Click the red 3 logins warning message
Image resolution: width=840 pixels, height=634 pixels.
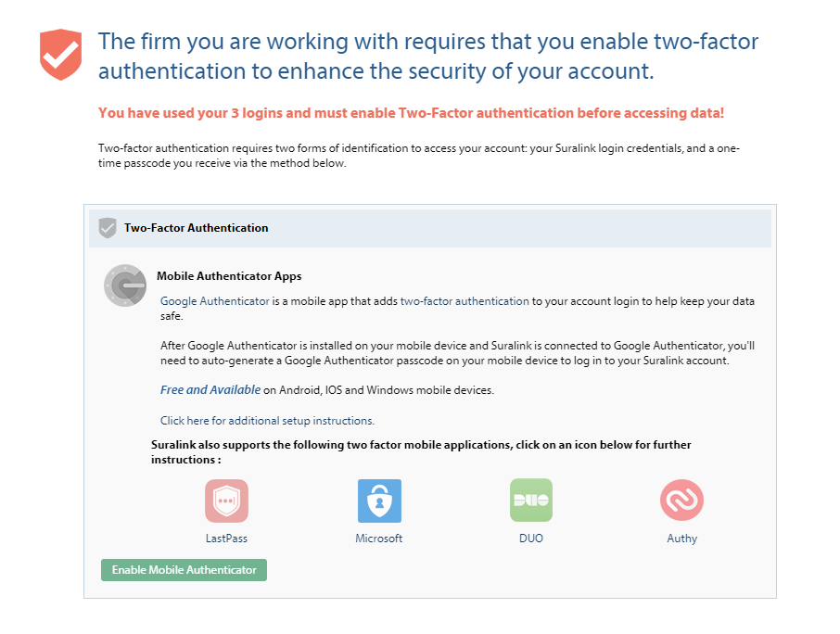[x=411, y=113]
